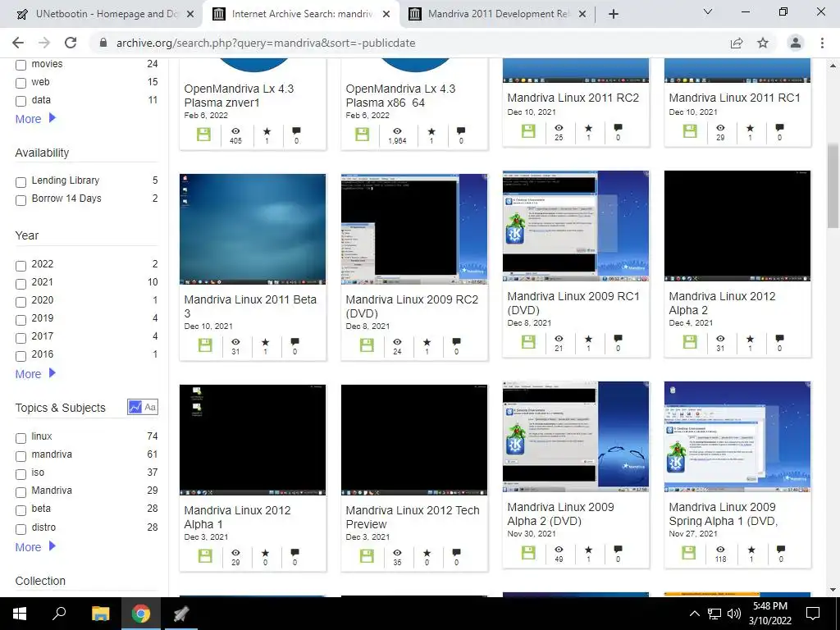Open Mandriva Linux 2009 Spring Alpha 1 title
The image size is (840, 630).
(723, 514)
